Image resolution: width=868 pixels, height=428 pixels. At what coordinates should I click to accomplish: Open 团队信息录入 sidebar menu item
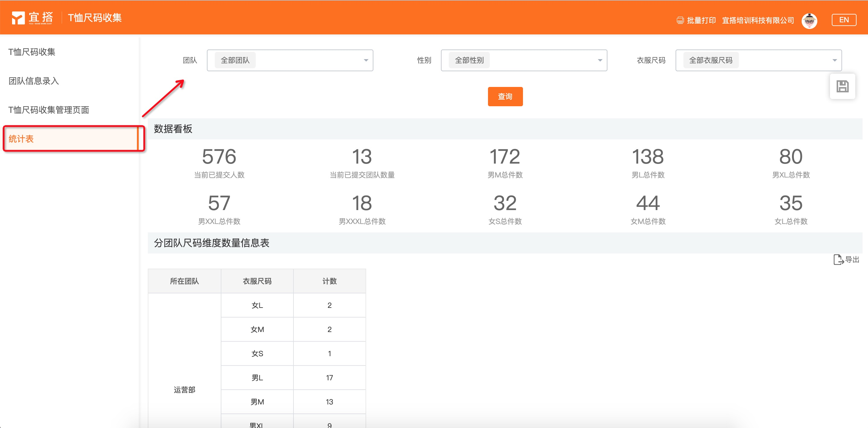(x=34, y=81)
